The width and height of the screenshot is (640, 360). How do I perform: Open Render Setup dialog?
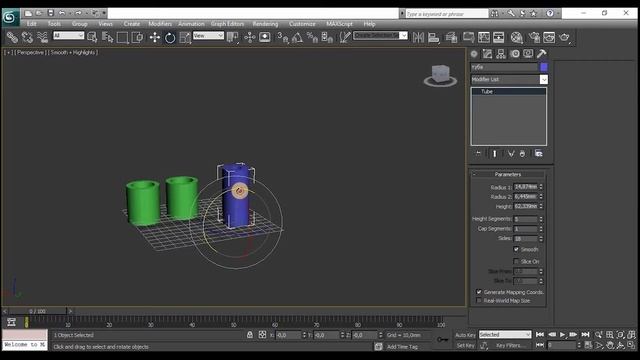[534, 38]
